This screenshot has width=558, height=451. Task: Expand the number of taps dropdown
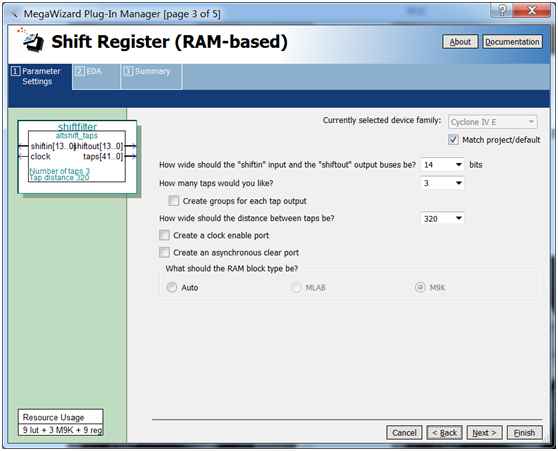(x=442, y=183)
